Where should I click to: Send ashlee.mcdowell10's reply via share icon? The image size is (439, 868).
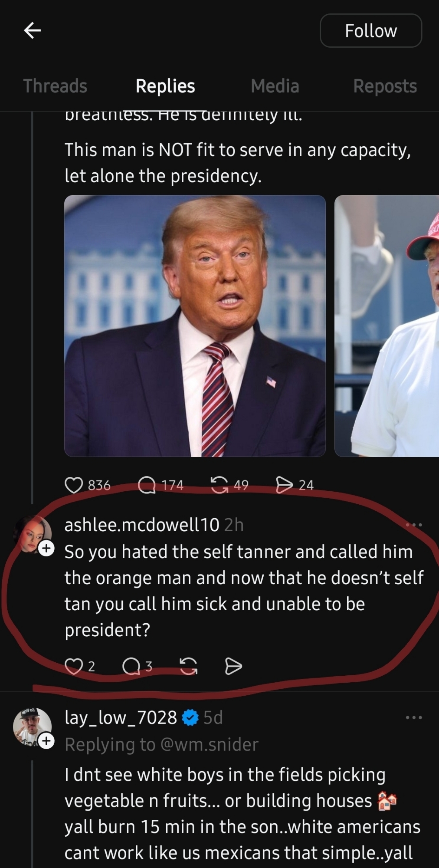coord(233,666)
